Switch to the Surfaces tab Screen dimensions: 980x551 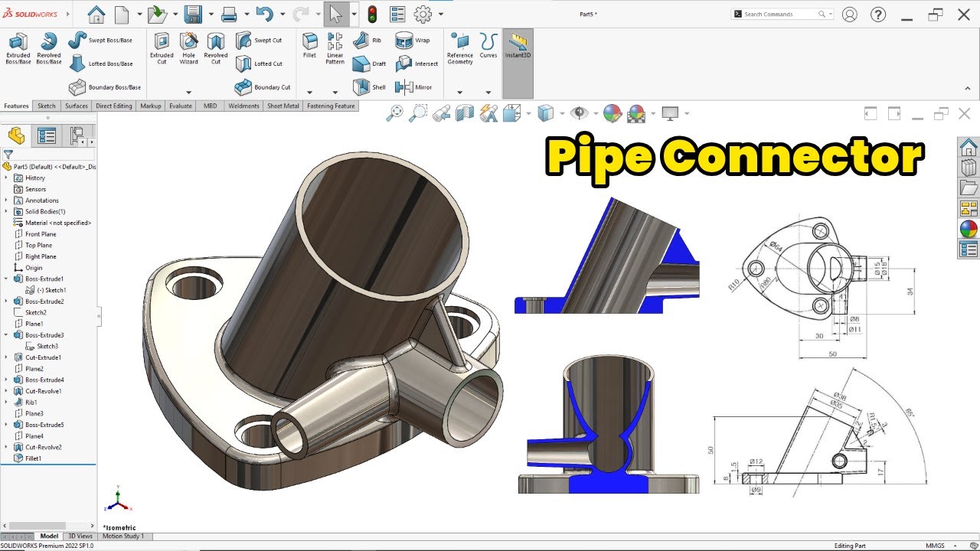77,106
